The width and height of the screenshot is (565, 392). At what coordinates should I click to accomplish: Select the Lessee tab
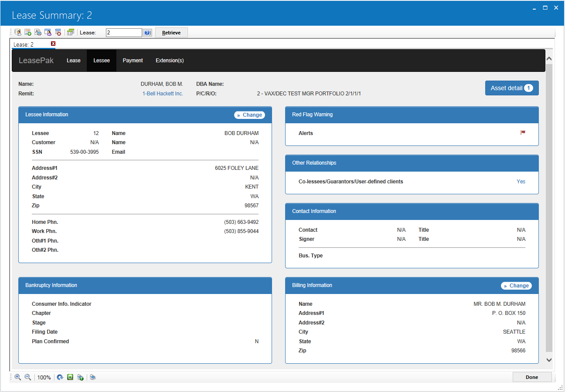102,61
